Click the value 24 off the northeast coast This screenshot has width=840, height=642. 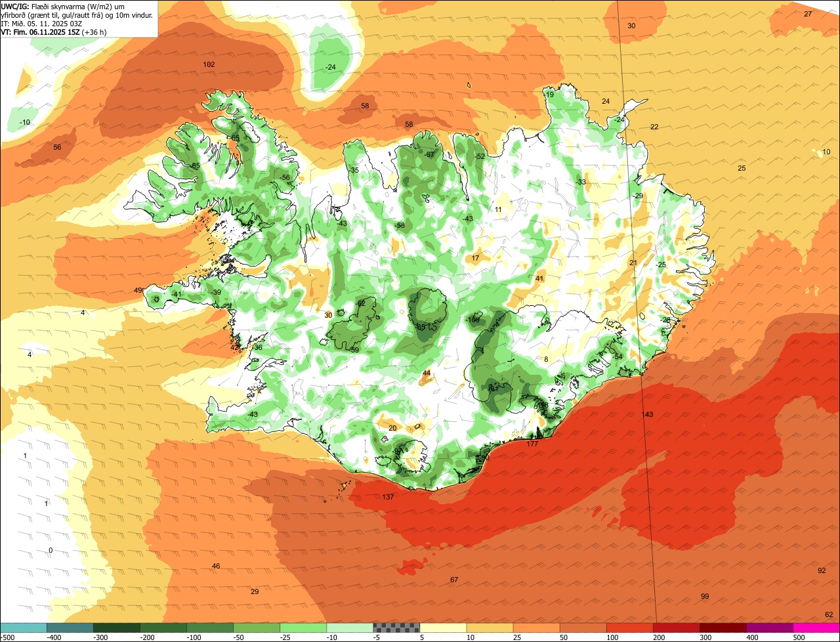click(x=606, y=101)
